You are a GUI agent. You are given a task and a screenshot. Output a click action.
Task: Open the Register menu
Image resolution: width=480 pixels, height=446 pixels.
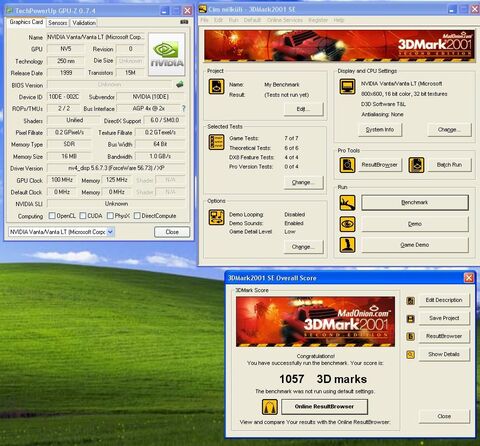click(318, 20)
